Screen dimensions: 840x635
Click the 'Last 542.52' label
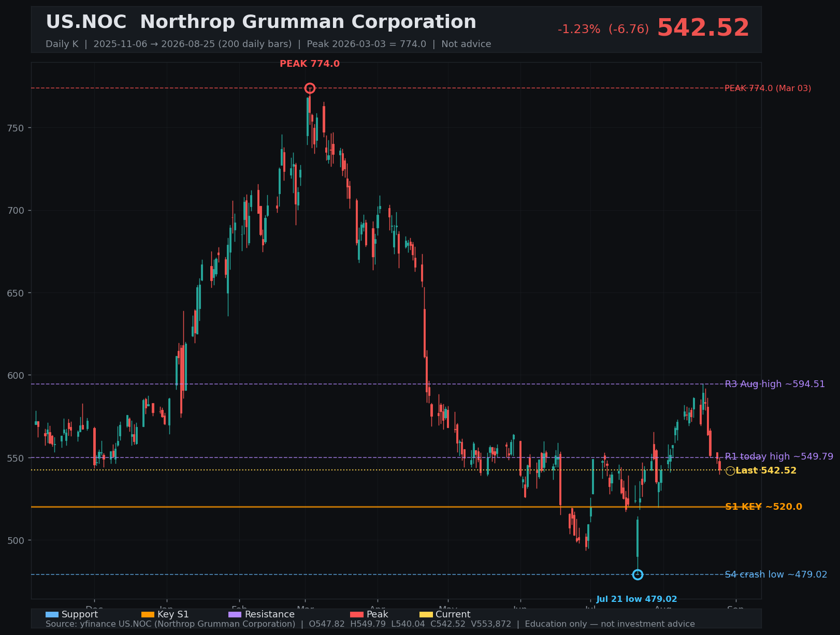point(766,470)
